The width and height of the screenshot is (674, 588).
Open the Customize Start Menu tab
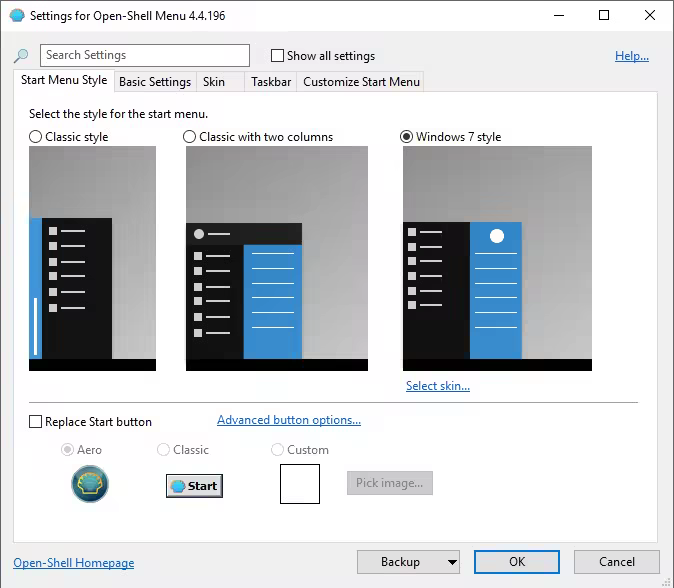[x=361, y=82]
